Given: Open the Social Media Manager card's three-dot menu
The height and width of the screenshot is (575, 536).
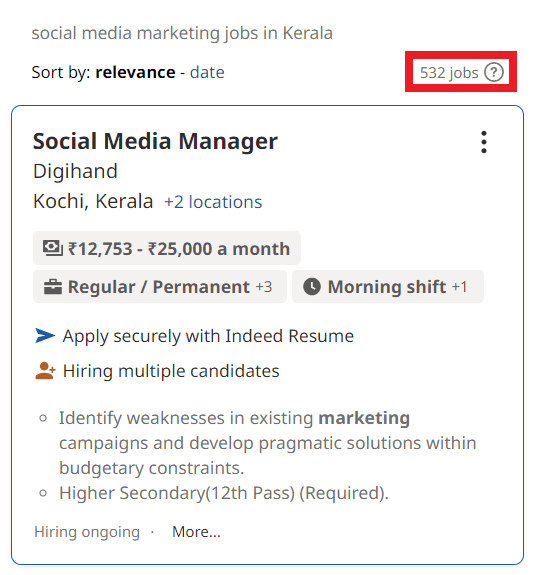Looking at the screenshot, I should (484, 142).
